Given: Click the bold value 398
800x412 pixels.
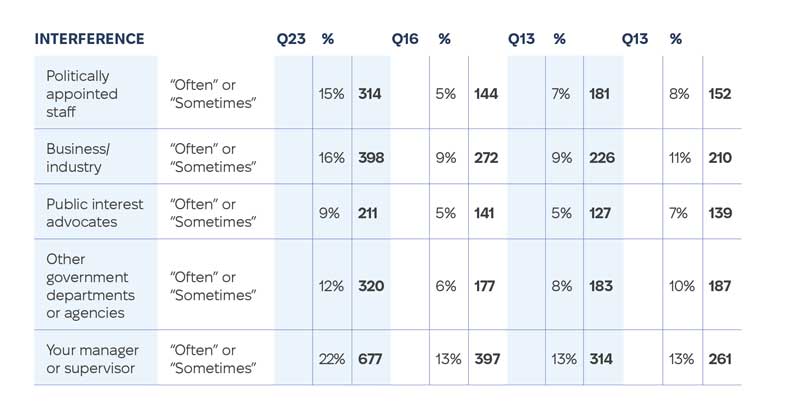Looking at the screenshot, I should point(371,158).
